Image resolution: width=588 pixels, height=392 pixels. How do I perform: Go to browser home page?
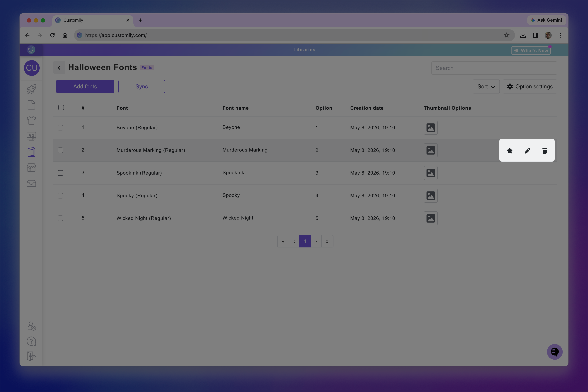click(x=65, y=35)
